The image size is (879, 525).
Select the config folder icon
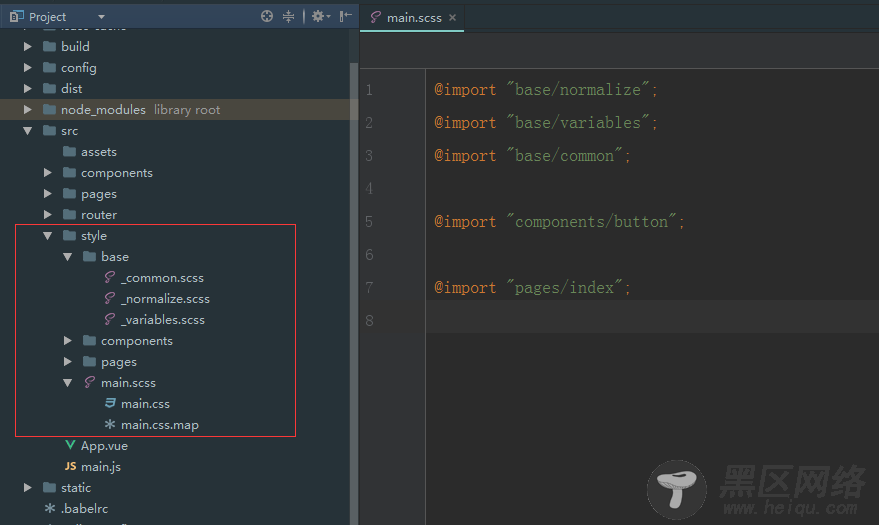point(49,67)
